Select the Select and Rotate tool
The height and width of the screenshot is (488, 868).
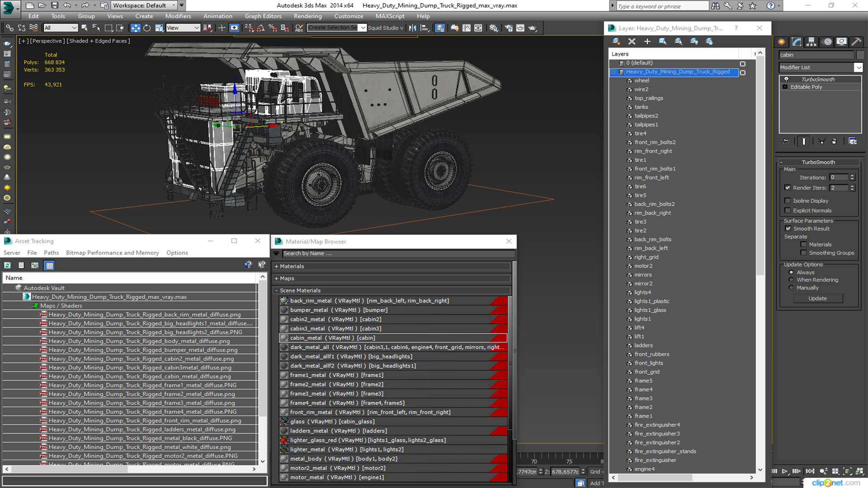click(x=147, y=28)
